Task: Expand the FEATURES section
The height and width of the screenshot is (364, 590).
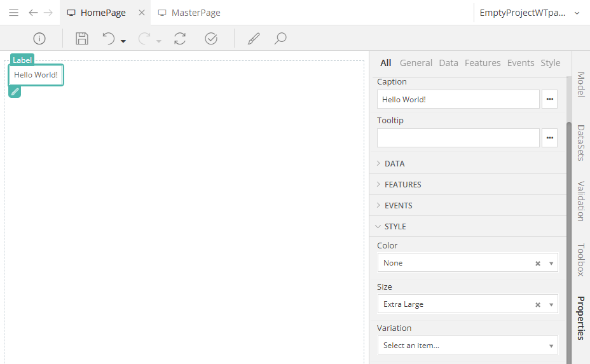Action: click(x=402, y=185)
